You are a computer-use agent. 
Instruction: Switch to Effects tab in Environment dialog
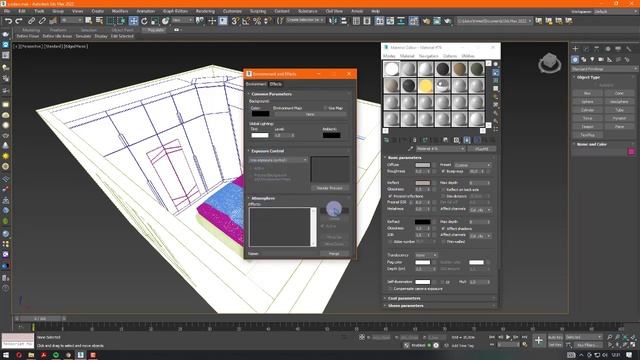[x=276, y=84]
